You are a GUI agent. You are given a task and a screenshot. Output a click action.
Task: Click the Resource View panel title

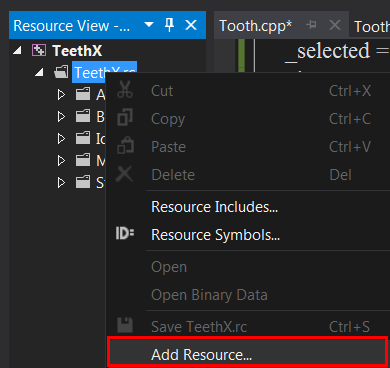[72, 26]
